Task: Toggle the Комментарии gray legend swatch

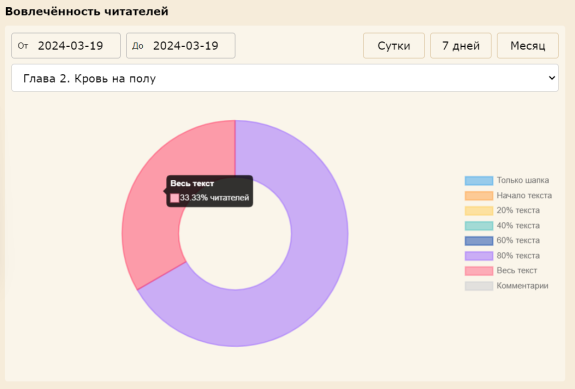Action: (479, 286)
